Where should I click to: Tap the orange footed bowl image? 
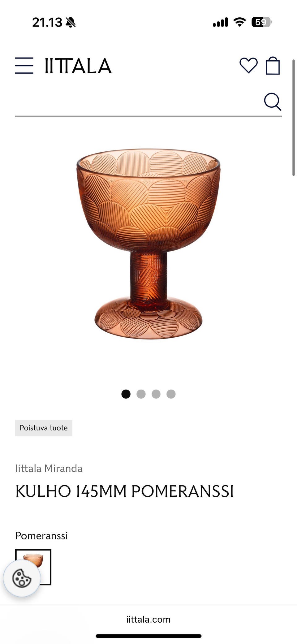148,244
